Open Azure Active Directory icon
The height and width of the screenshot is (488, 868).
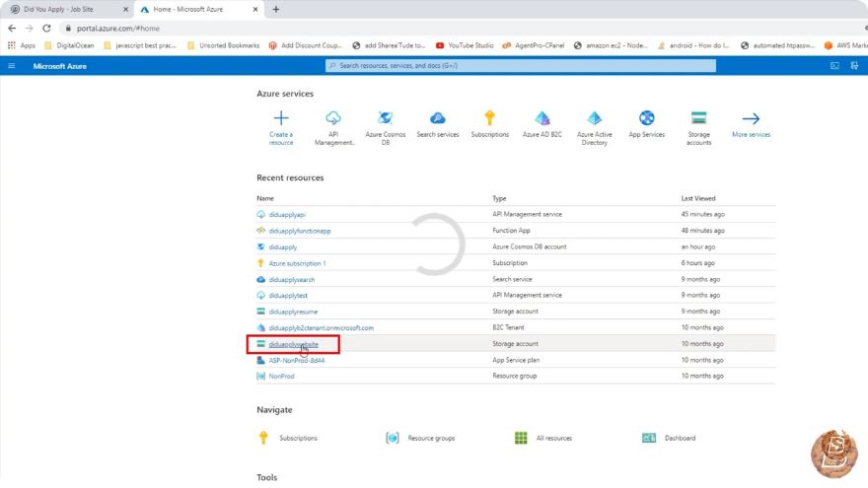[594, 118]
